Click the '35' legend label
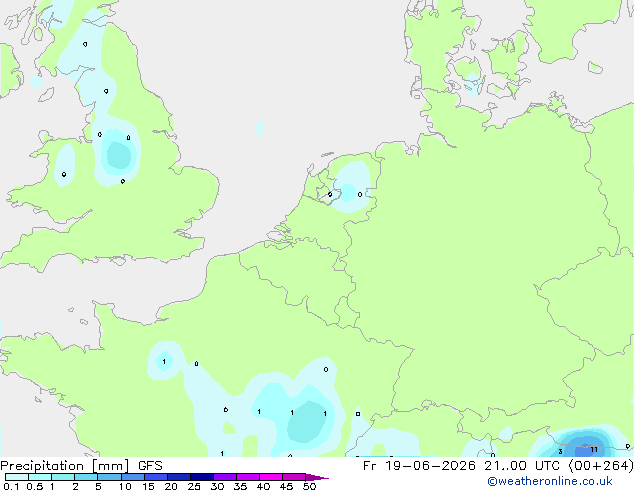 pos(240,486)
